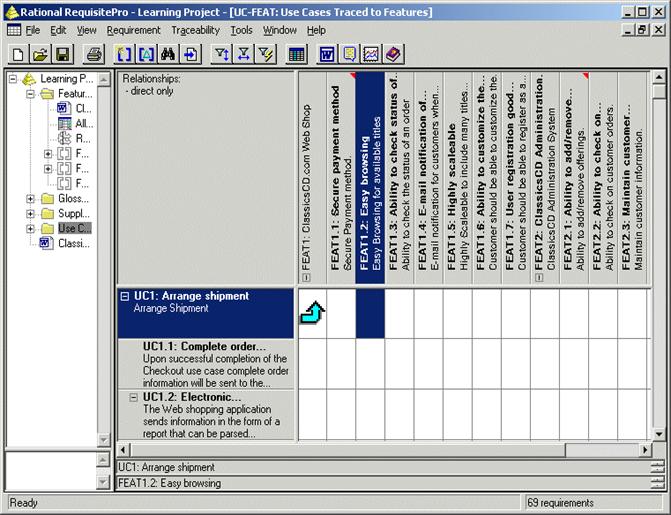Image resolution: width=671 pixels, height=515 pixels.
Task: Open the Requirement menu
Action: (x=134, y=30)
